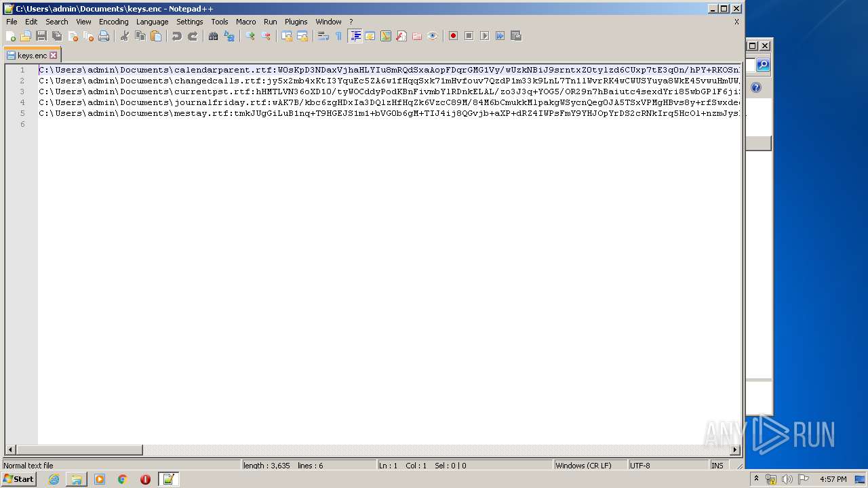Click the Paste clipboard icon

point(156,36)
